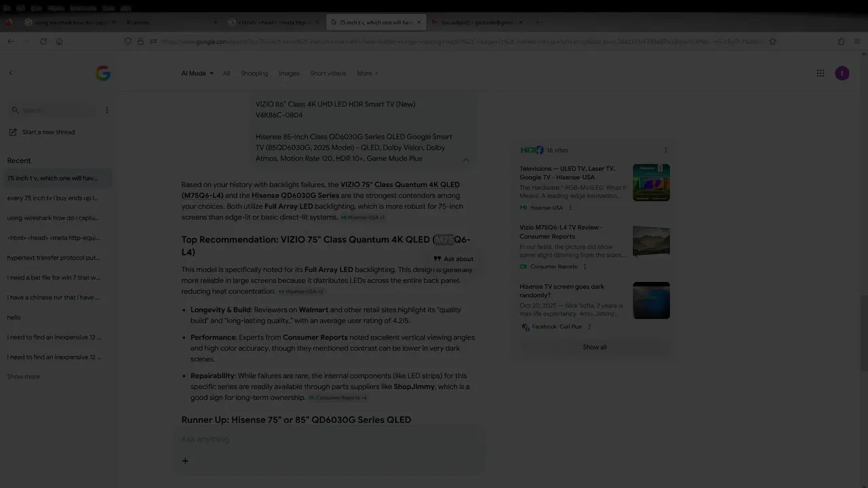Screen dimensions: 868x488
Task: Open the Google account avatar
Action: click(842, 73)
